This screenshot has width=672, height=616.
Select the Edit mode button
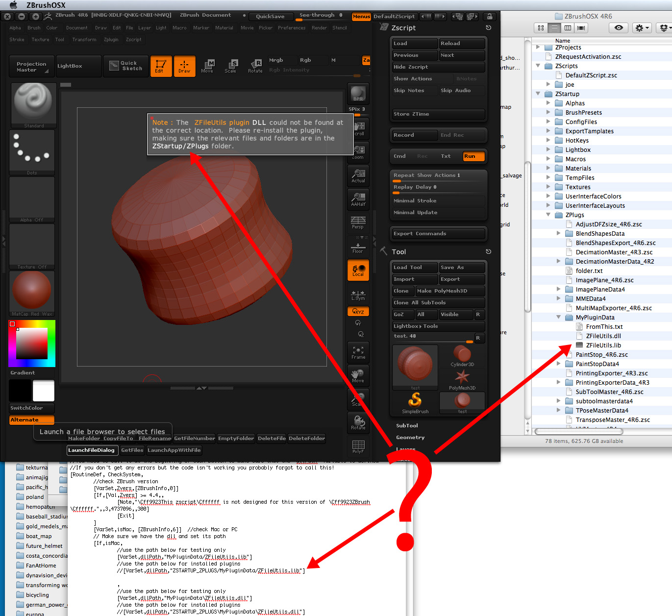[161, 66]
